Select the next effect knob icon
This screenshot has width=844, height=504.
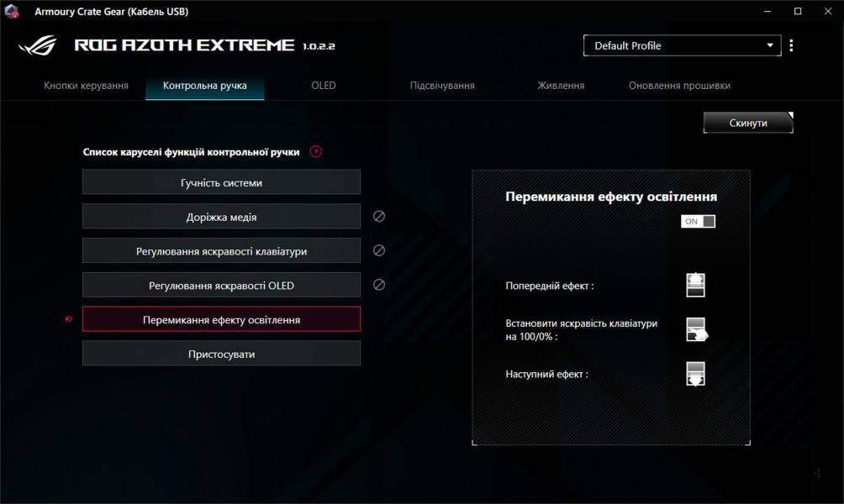696,375
